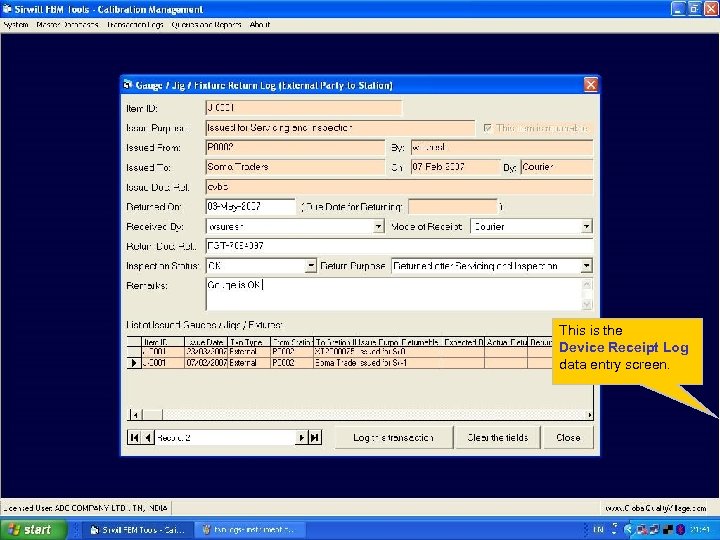
Task: Go to next record navigation icon
Action: pos(301,438)
